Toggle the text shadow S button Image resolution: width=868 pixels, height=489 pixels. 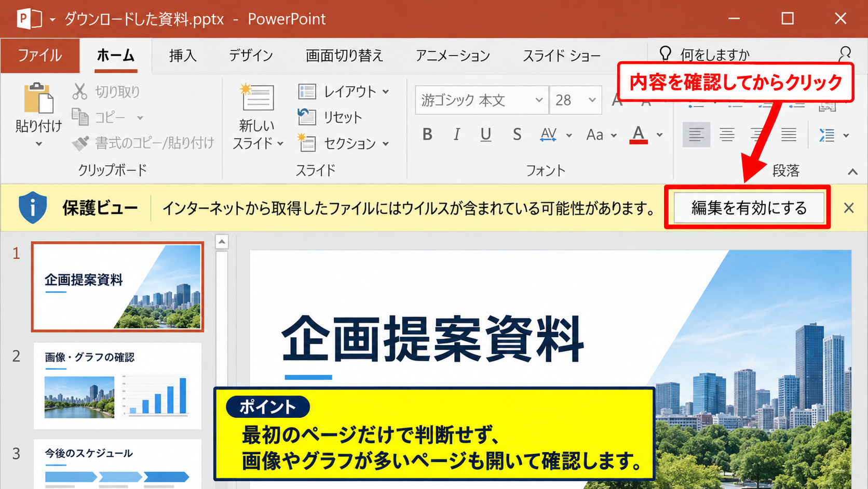pos(517,135)
